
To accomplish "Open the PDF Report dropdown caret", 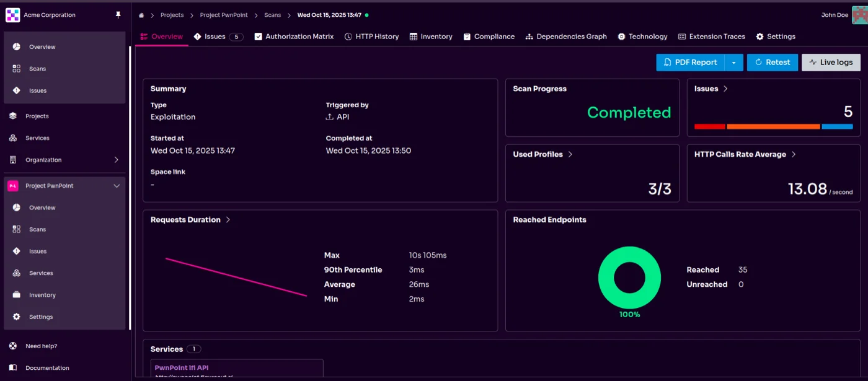I will pyautogui.click(x=734, y=62).
